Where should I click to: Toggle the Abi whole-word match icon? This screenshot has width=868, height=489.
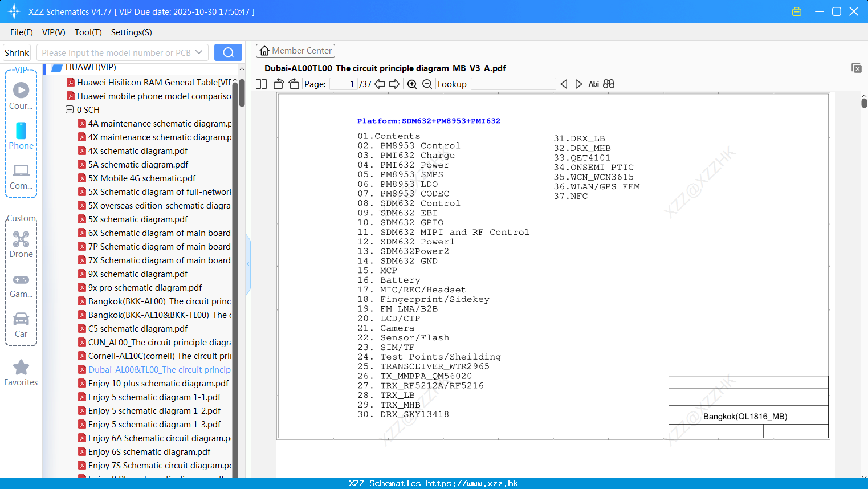[x=593, y=84]
